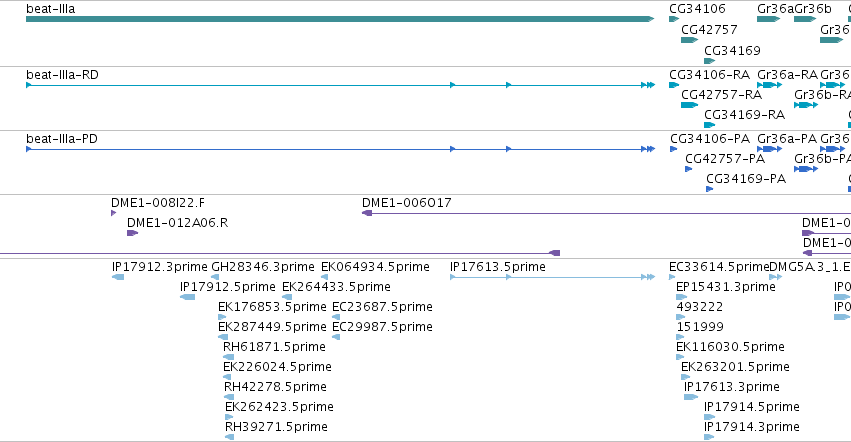Screen dimensions: 851x442
Task: Select RH39271.5prime EST label
Action: [276, 427]
